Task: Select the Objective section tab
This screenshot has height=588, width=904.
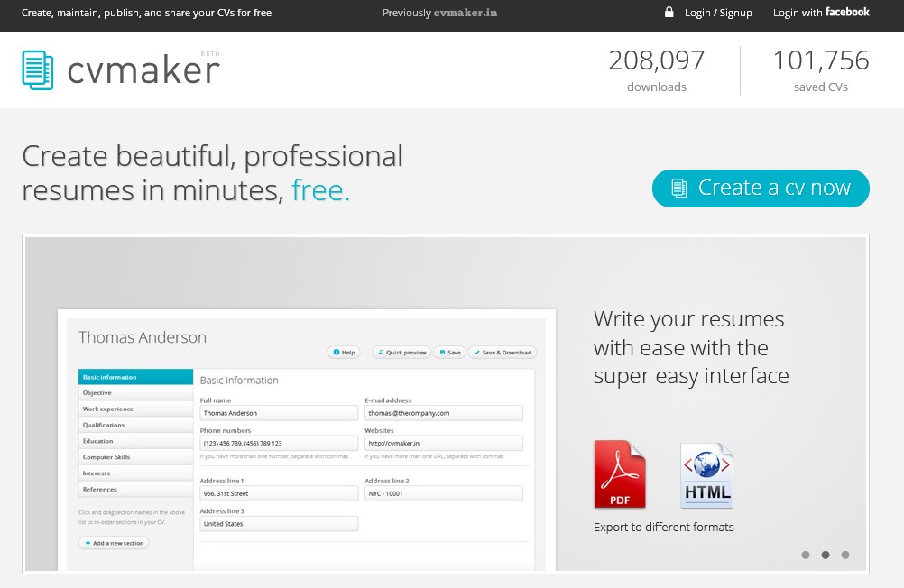Action: click(135, 392)
